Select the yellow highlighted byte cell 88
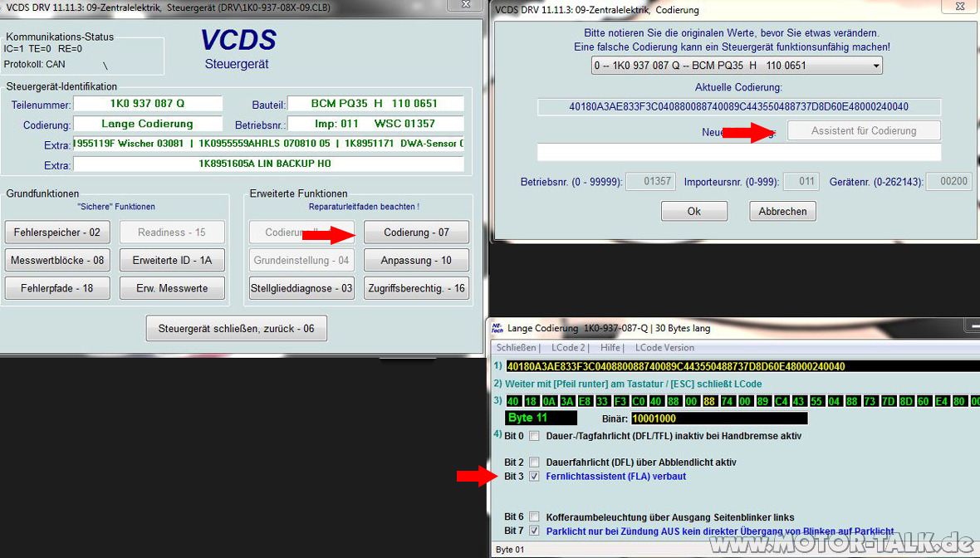Image resolution: width=980 pixels, height=558 pixels. click(x=709, y=401)
